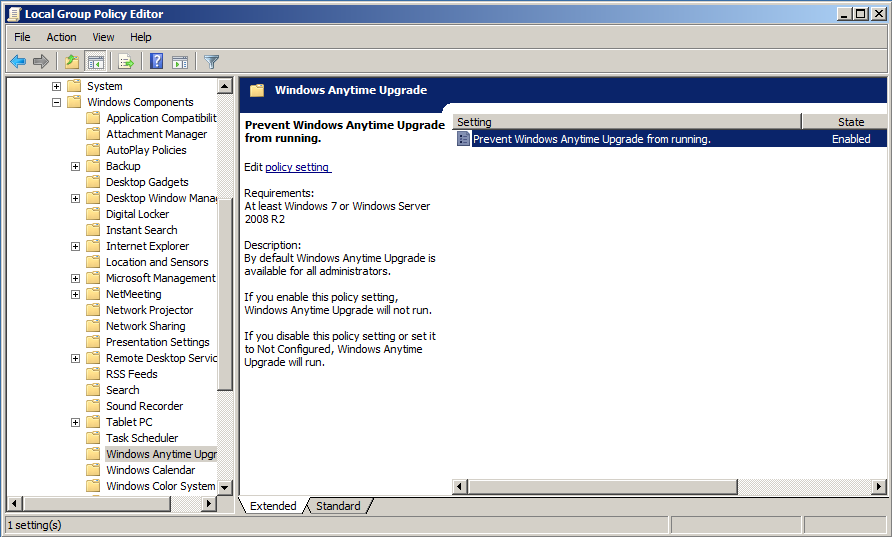Toggle Show/Hide Console Tree icon
Viewport: 892px width, 537px height.
click(95, 61)
